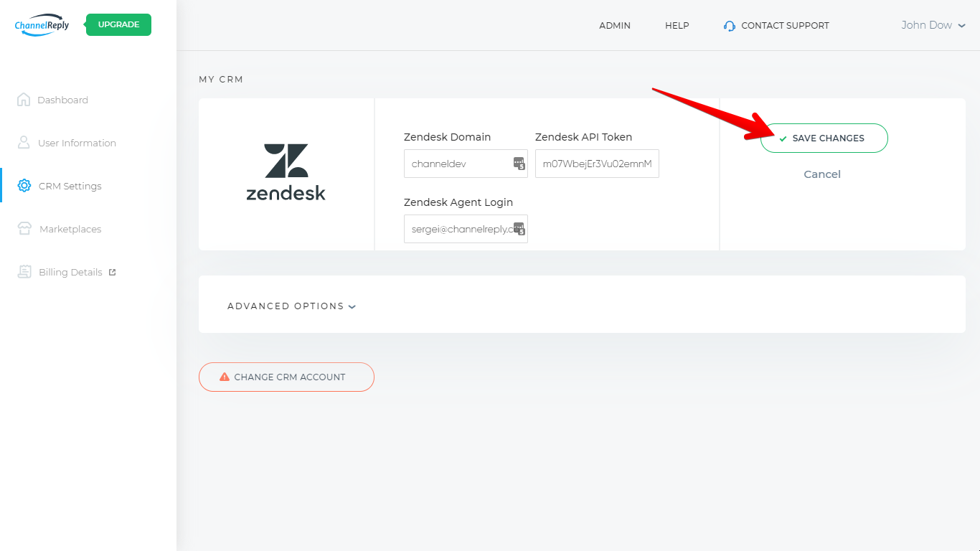Click the Billing Details receipt icon
The height and width of the screenshot is (551, 980).
[24, 272]
